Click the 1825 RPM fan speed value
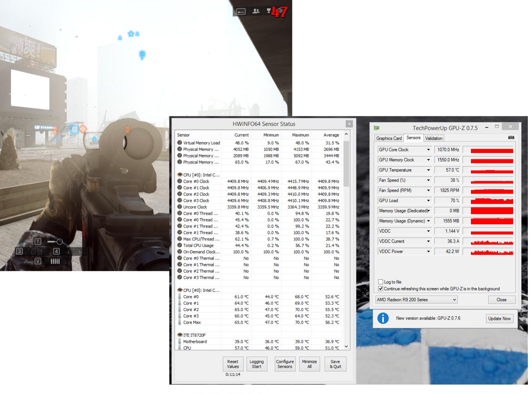This screenshot has height=394, width=532. pos(447,191)
